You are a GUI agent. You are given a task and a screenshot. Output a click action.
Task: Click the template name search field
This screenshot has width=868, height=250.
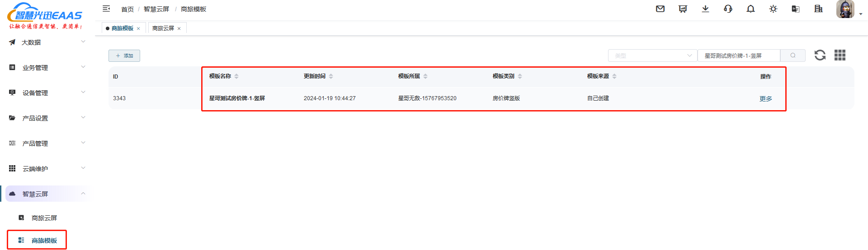pos(739,56)
